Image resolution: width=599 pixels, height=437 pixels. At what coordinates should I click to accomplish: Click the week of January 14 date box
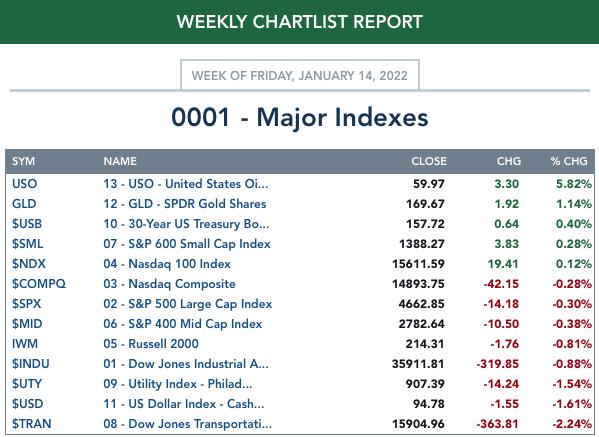pyautogui.click(x=300, y=75)
